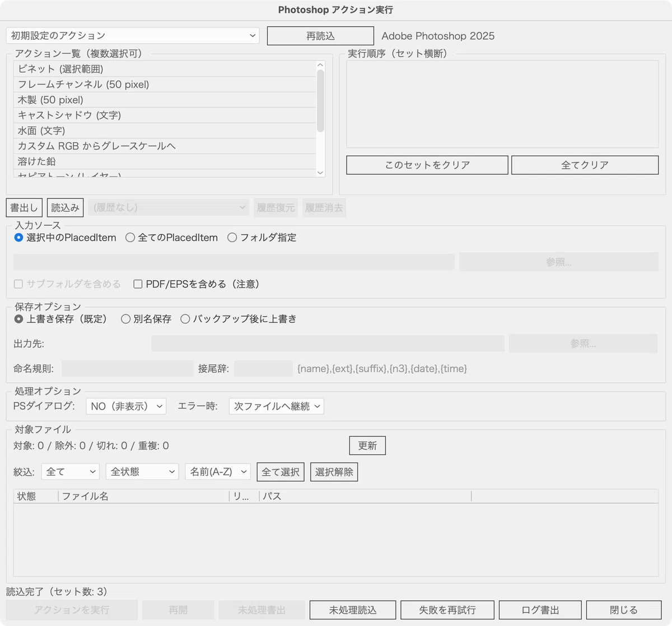
Task: Click the 更新 button
Action: (x=367, y=446)
